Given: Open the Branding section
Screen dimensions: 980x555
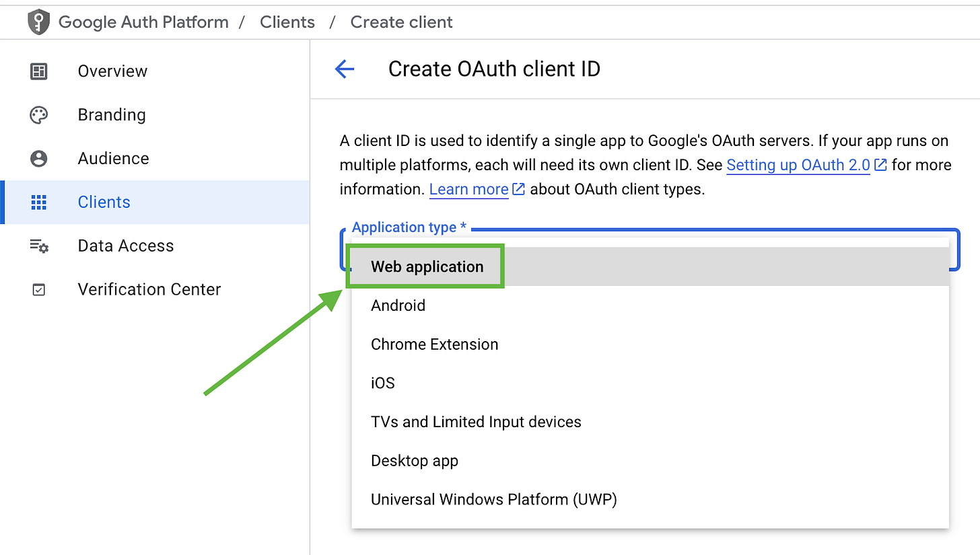Looking at the screenshot, I should (155, 115).
